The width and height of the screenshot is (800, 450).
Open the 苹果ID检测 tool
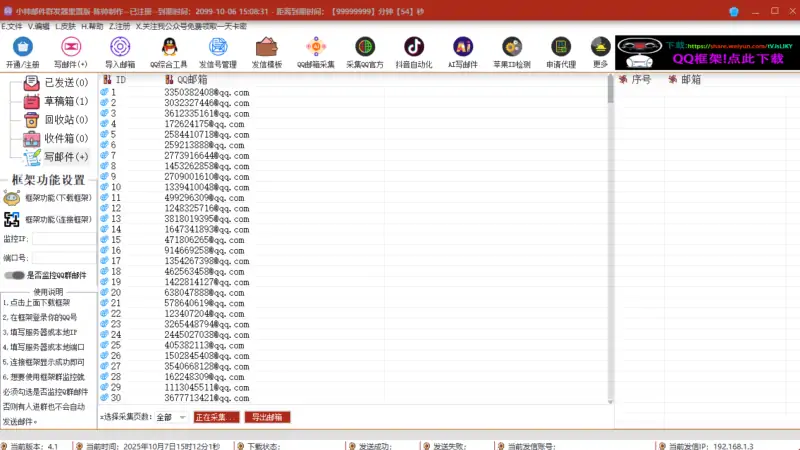[x=512, y=49]
